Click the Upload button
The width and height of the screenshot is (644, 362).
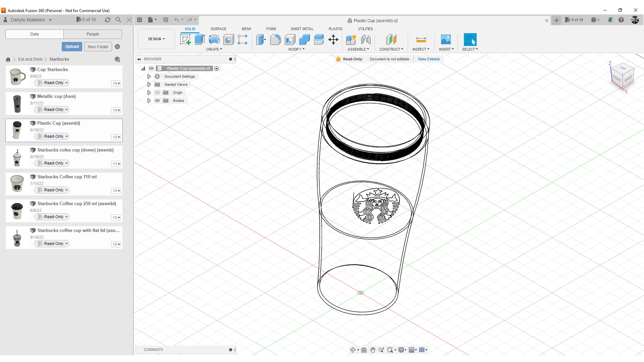(x=72, y=47)
